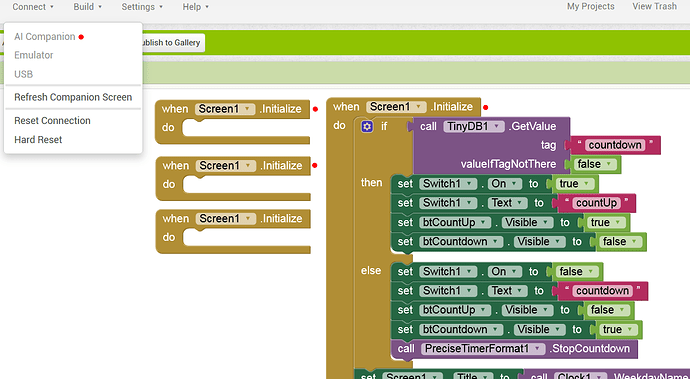690x379 pixels.
Task: Open View Trash link
Action: click(654, 7)
